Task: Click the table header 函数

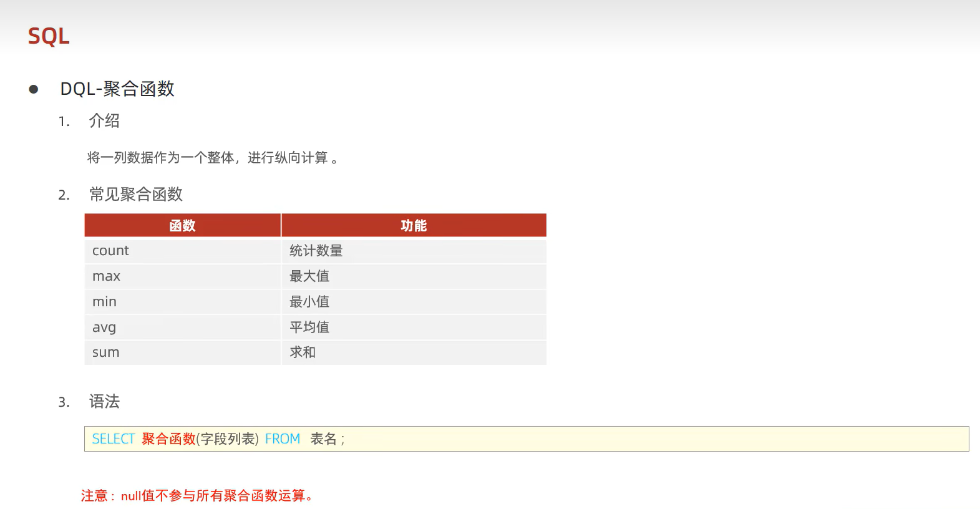Action: pyautogui.click(x=183, y=225)
